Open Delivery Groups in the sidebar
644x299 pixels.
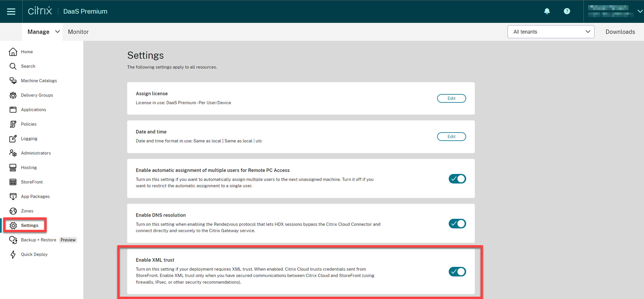click(37, 95)
